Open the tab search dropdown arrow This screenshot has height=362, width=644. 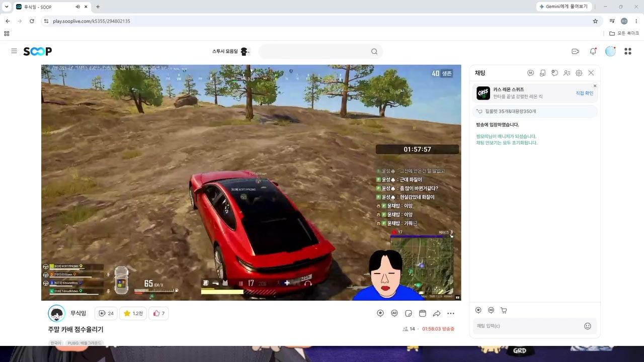(x=7, y=7)
